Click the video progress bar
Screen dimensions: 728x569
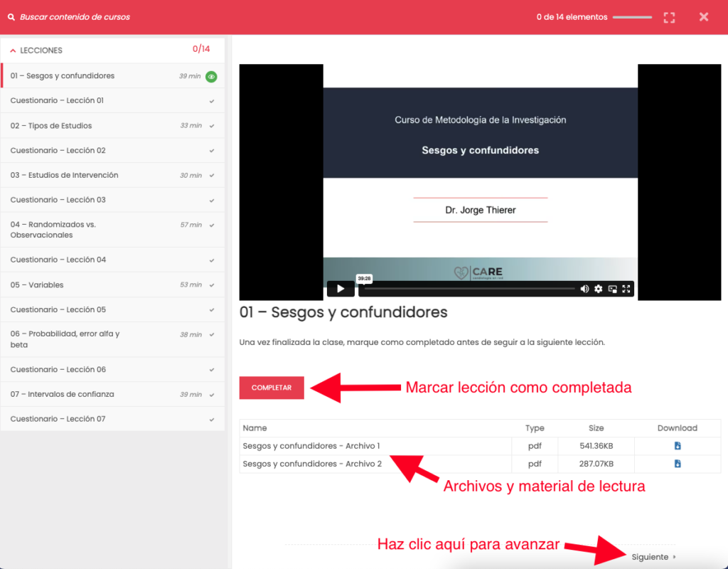pyautogui.click(x=469, y=289)
